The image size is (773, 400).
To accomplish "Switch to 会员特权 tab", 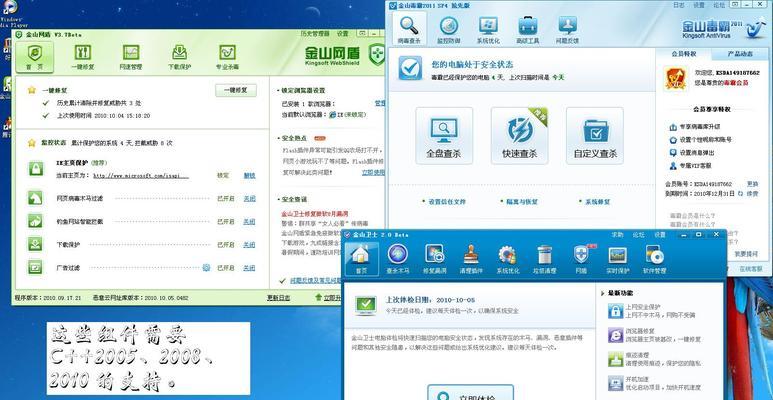I will pyautogui.click(x=684, y=54).
